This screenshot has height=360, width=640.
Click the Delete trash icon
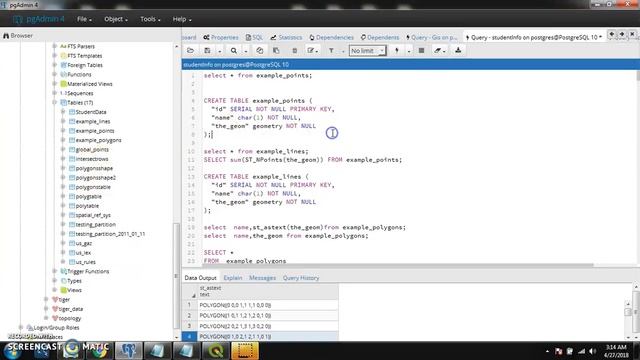click(x=294, y=51)
